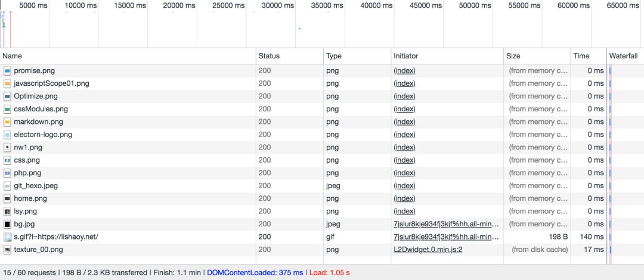Click the lsy.png thumbnail icon

[x=7, y=211]
